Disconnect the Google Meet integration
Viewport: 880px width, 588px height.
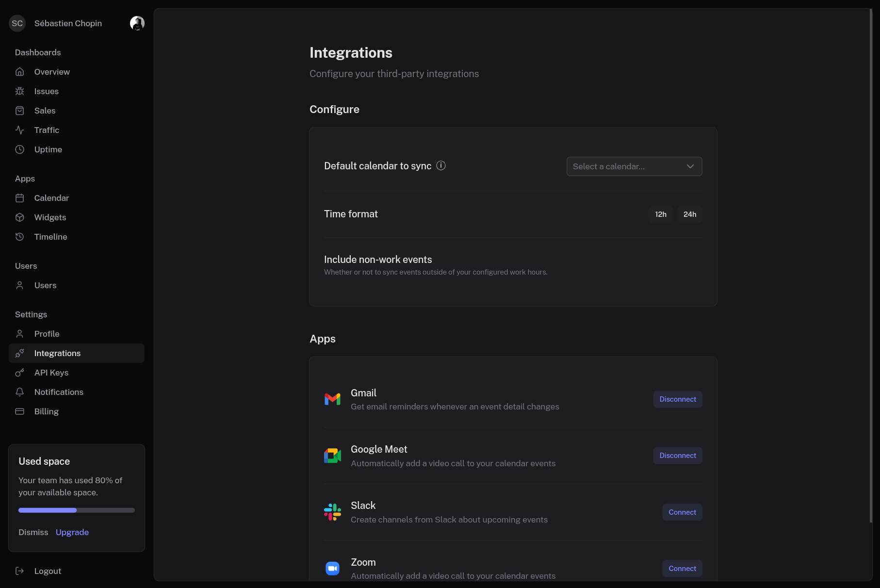678,456
